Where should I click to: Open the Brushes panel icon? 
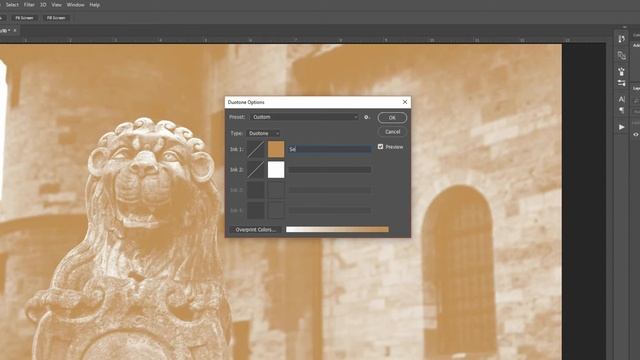point(621,83)
